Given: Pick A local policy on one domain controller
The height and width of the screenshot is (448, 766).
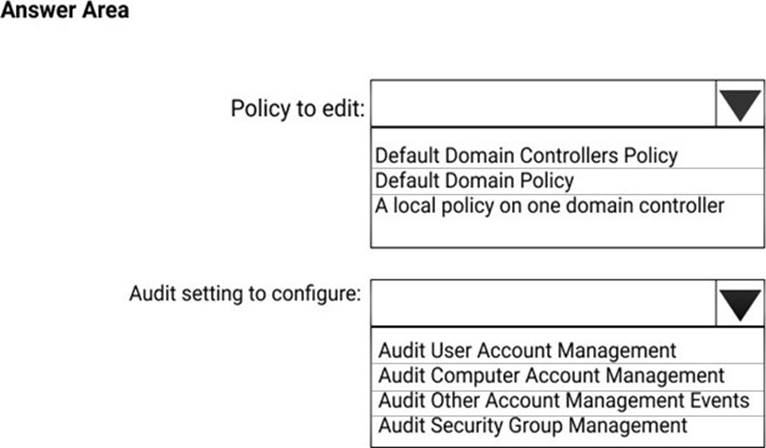Looking at the screenshot, I should click(x=549, y=206).
